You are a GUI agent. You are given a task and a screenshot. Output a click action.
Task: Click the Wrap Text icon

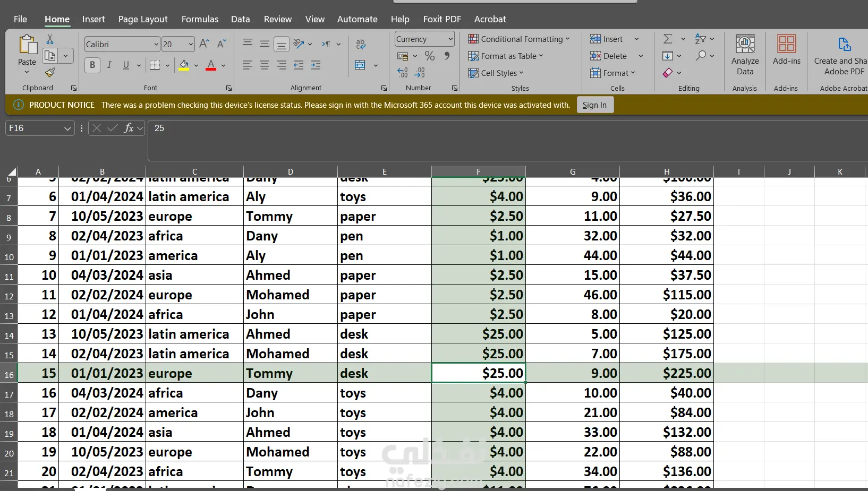pos(361,44)
